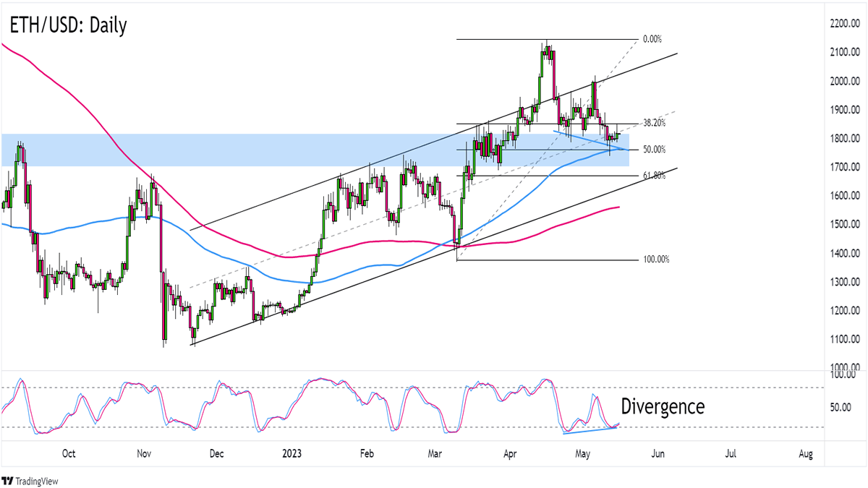Click the TradingView logo icon
Image resolution: width=868 pixels, height=488 pixels.
(x=9, y=481)
